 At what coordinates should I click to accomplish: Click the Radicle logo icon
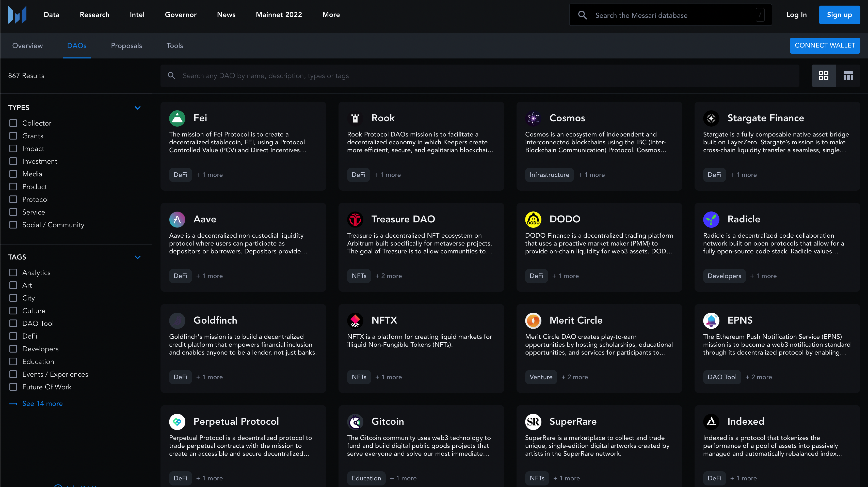coord(711,219)
